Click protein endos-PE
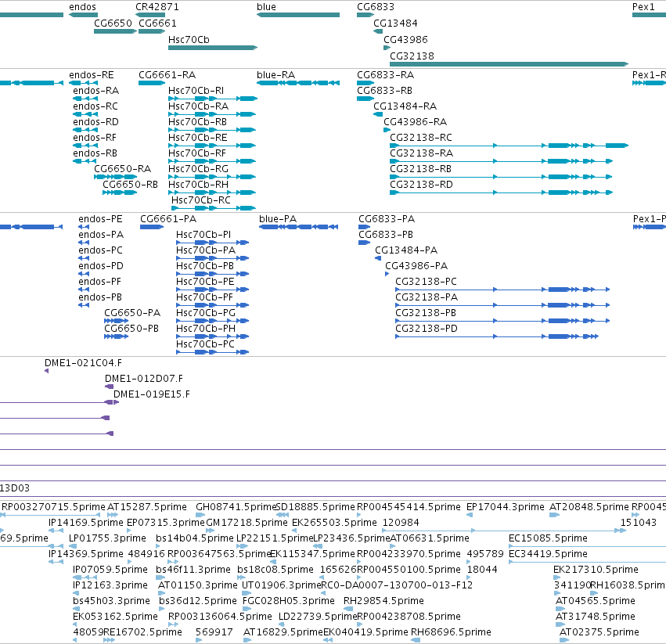 pyautogui.click(x=100, y=219)
